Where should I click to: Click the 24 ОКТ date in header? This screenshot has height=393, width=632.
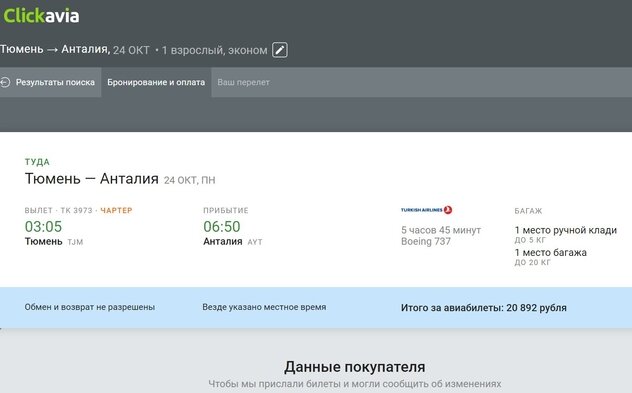pyautogui.click(x=131, y=50)
